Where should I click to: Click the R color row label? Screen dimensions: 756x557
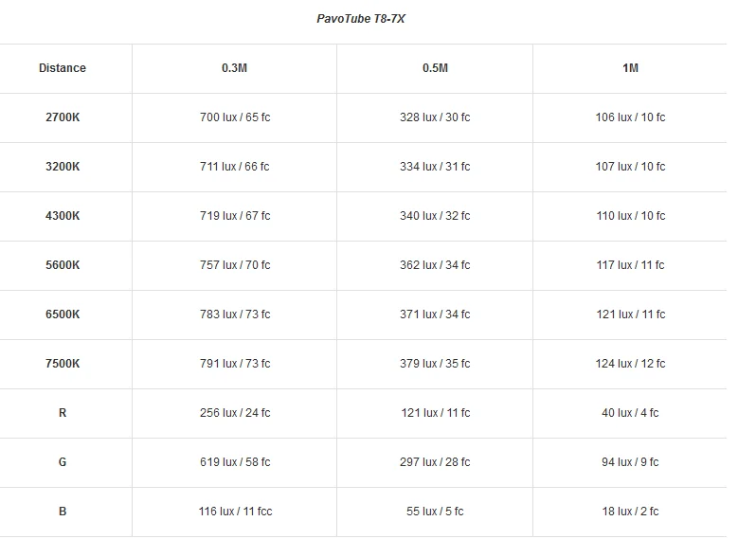pos(63,413)
